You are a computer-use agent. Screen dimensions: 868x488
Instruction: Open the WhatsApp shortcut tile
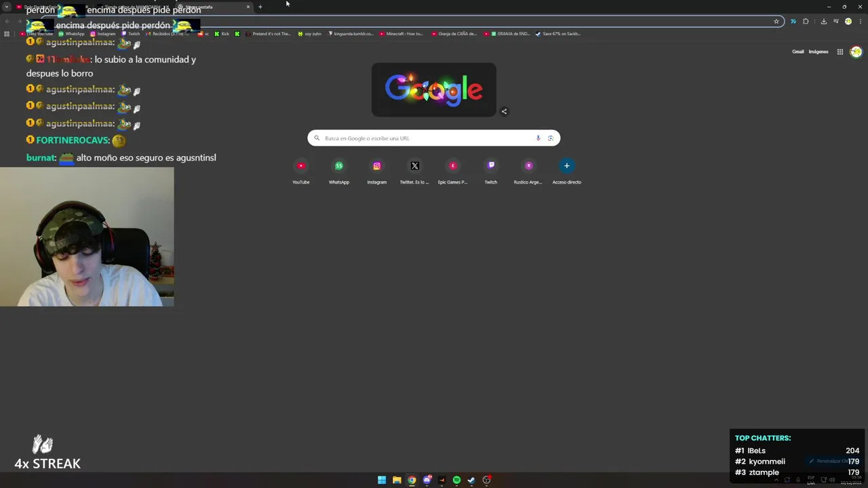click(339, 171)
